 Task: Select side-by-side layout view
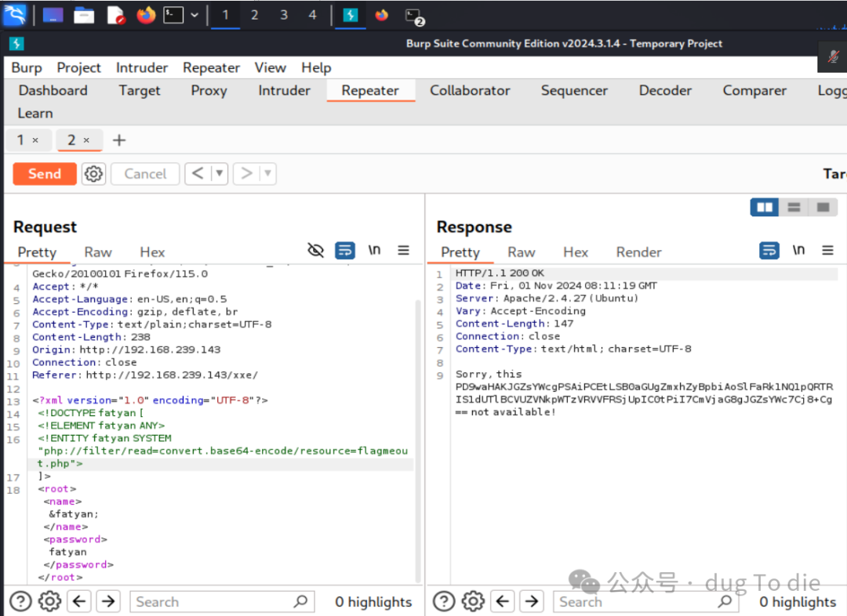765,208
